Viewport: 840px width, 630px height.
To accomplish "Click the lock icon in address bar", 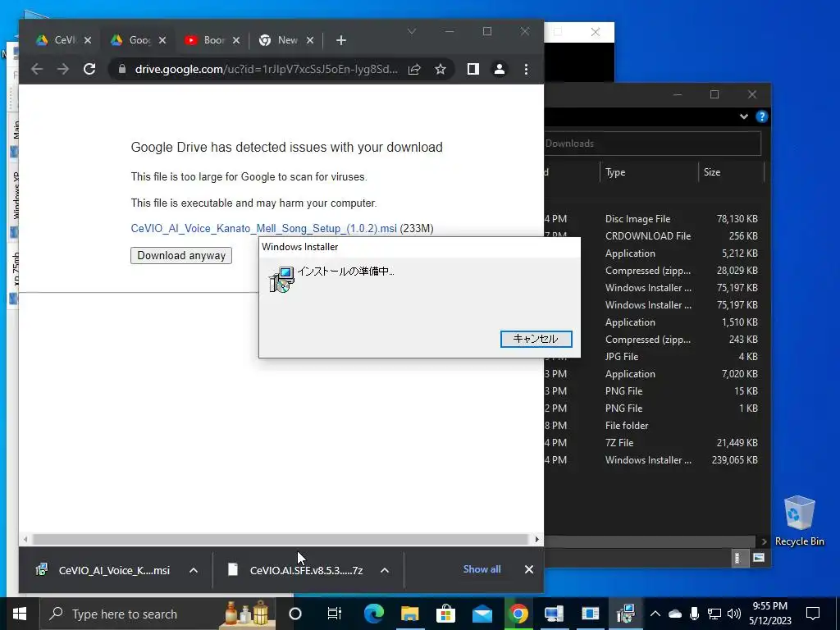I will (x=122, y=69).
